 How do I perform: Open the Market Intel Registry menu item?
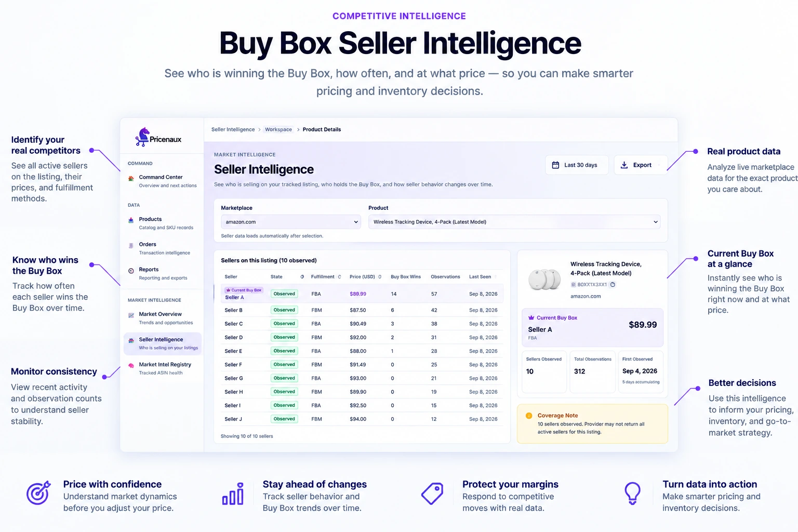pos(163,368)
